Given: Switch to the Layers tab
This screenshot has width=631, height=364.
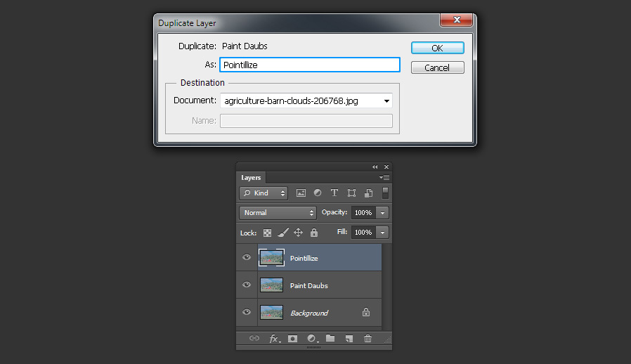Looking at the screenshot, I should pyautogui.click(x=251, y=178).
